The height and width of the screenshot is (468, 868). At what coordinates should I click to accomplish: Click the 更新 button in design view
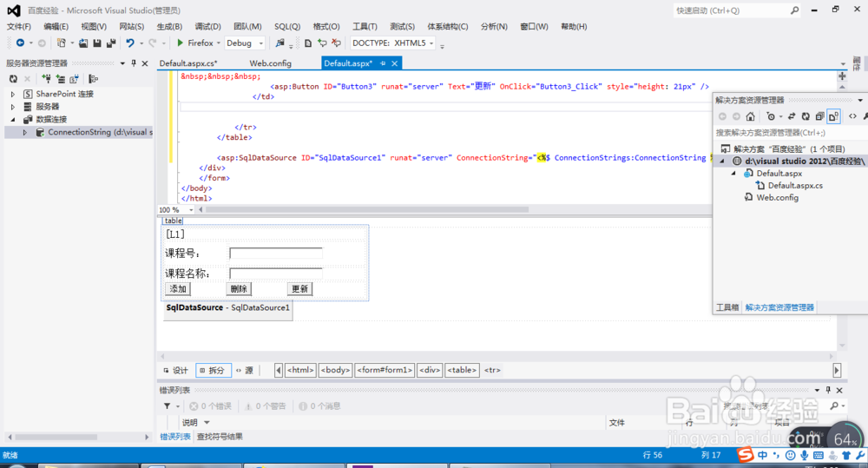(300, 289)
